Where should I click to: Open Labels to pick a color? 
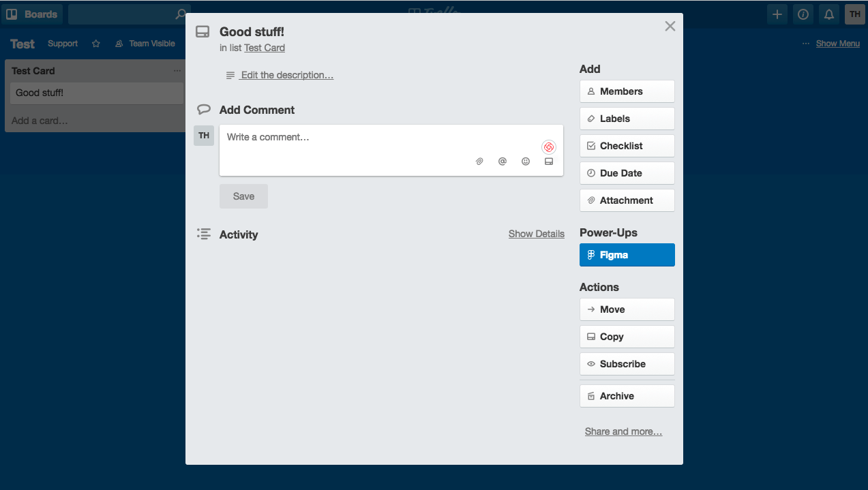pos(627,119)
